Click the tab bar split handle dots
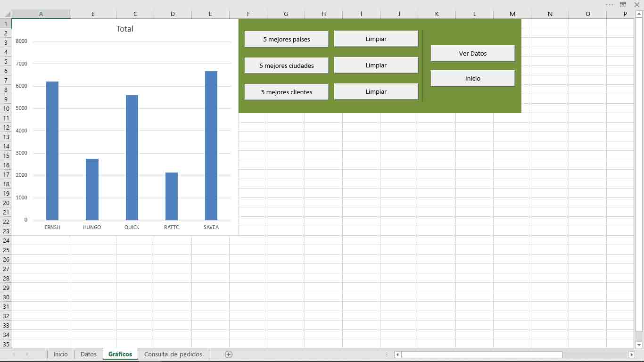 pyautogui.click(x=387, y=354)
